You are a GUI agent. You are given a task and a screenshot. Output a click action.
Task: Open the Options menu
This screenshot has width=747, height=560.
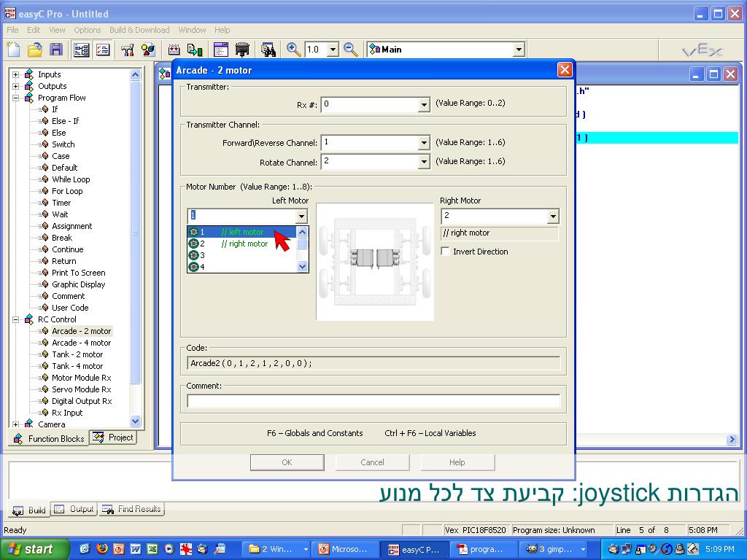pyautogui.click(x=88, y=30)
